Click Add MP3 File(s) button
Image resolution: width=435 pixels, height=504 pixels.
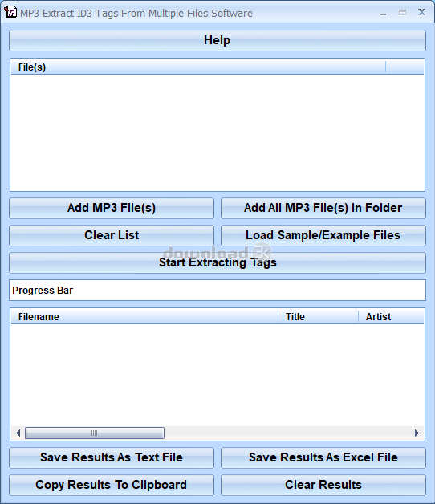click(112, 208)
